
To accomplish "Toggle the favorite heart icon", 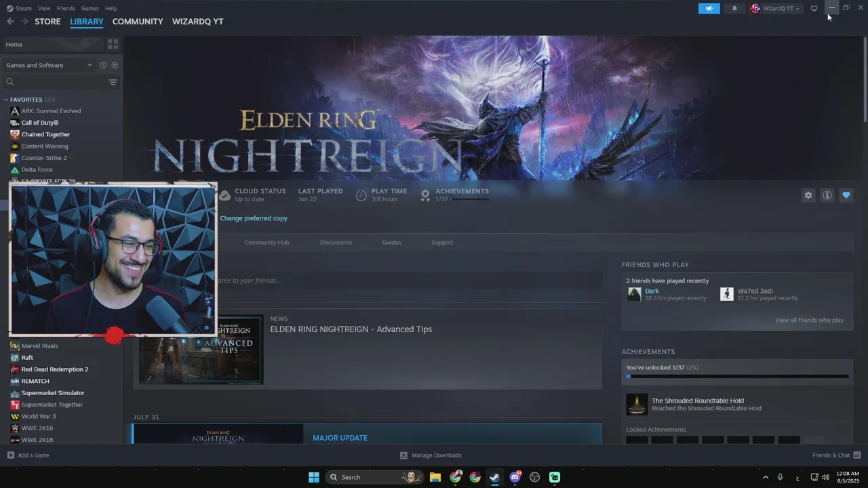I will click(846, 195).
